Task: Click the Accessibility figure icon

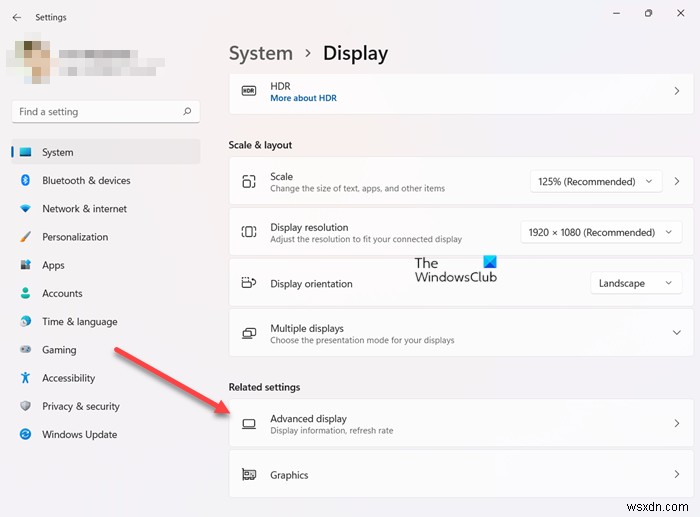Action: tap(25, 378)
